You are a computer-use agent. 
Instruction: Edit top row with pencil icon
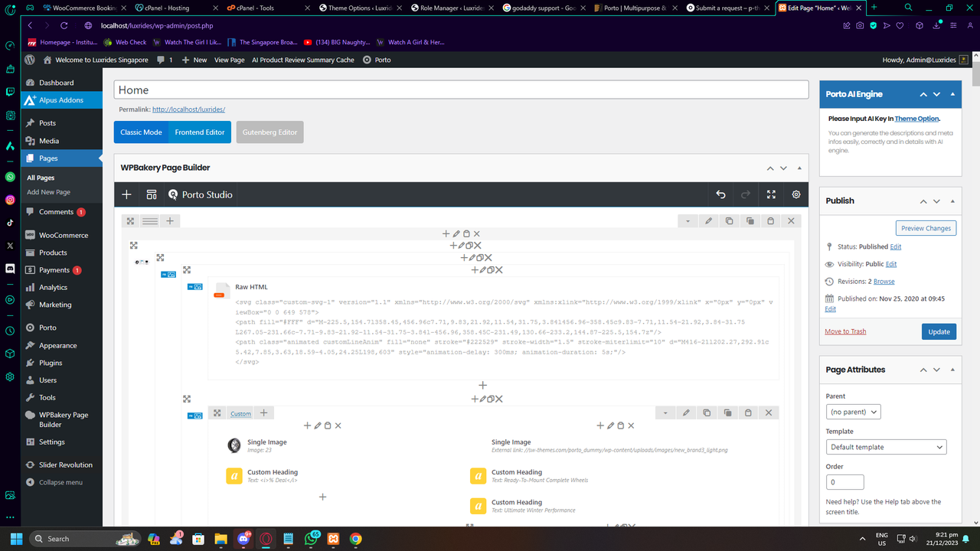[x=708, y=220]
